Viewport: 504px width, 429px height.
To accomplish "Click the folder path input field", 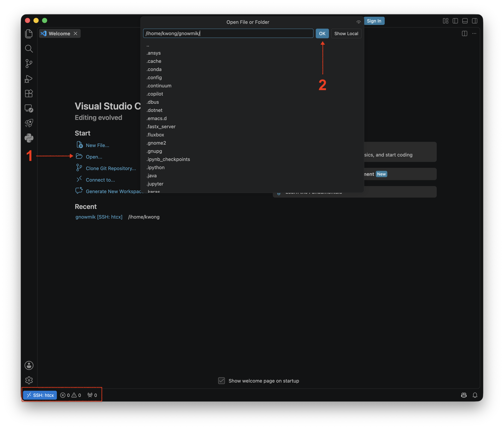I will click(x=228, y=34).
